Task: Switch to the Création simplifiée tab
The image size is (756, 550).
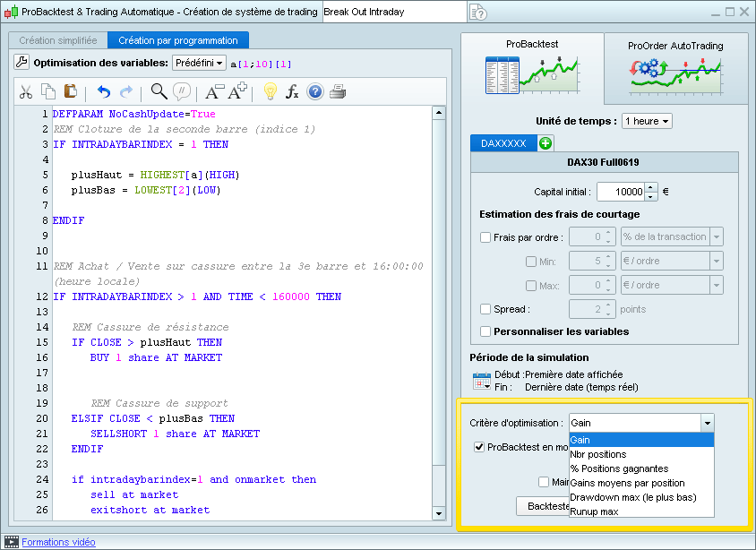Action: (58, 40)
